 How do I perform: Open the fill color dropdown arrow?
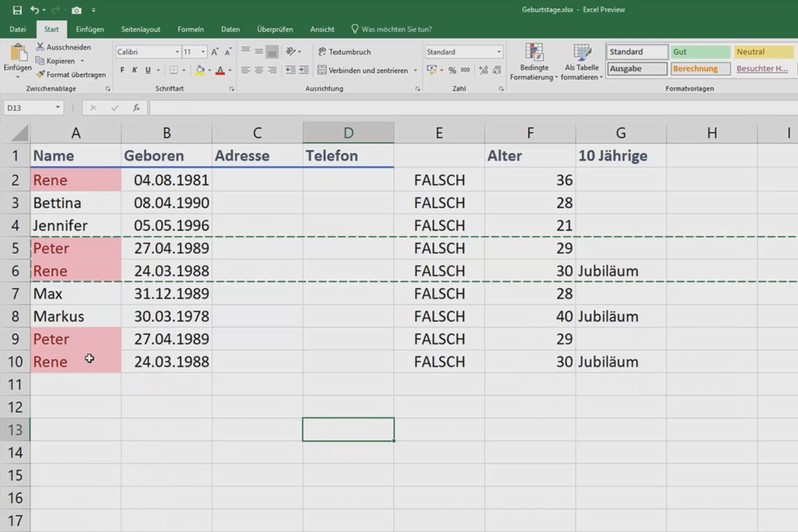209,70
